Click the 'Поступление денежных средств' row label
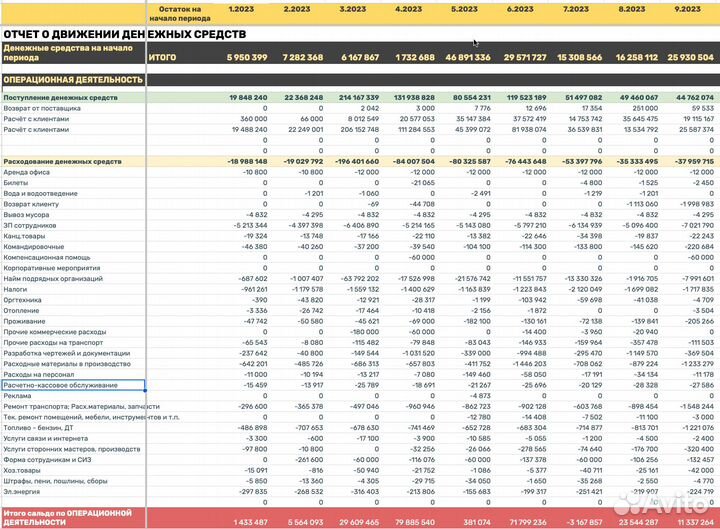This screenshot has width=720, height=529. (60, 98)
